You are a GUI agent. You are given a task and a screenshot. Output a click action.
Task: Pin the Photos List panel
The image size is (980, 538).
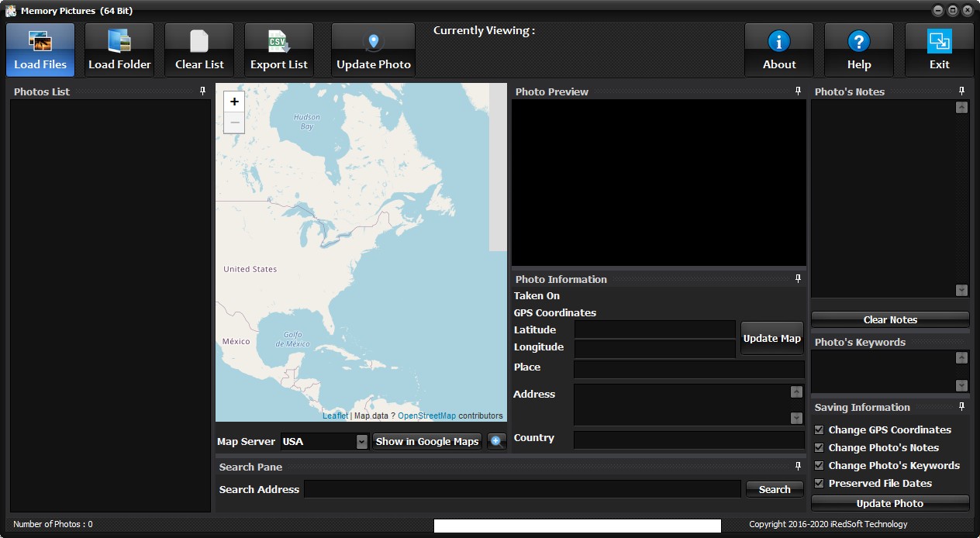click(203, 91)
